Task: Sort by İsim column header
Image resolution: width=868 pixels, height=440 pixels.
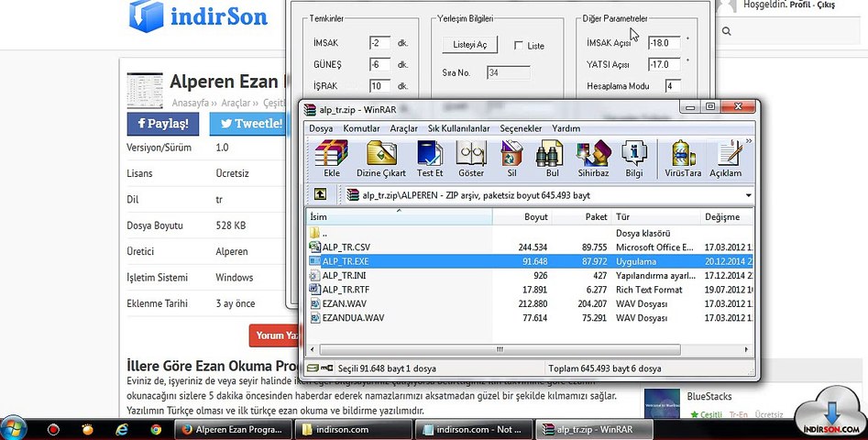Action: [399, 217]
